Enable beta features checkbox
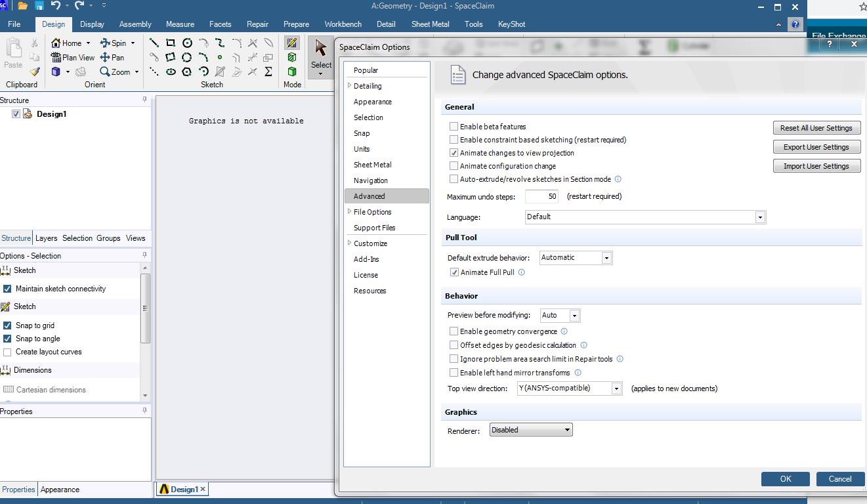 (454, 127)
